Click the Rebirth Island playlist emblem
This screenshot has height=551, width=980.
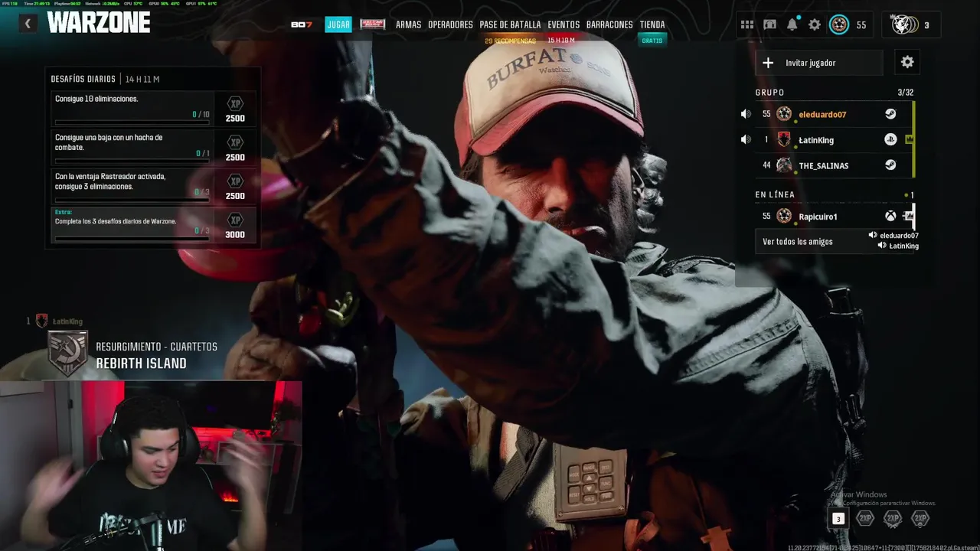pos(68,354)
